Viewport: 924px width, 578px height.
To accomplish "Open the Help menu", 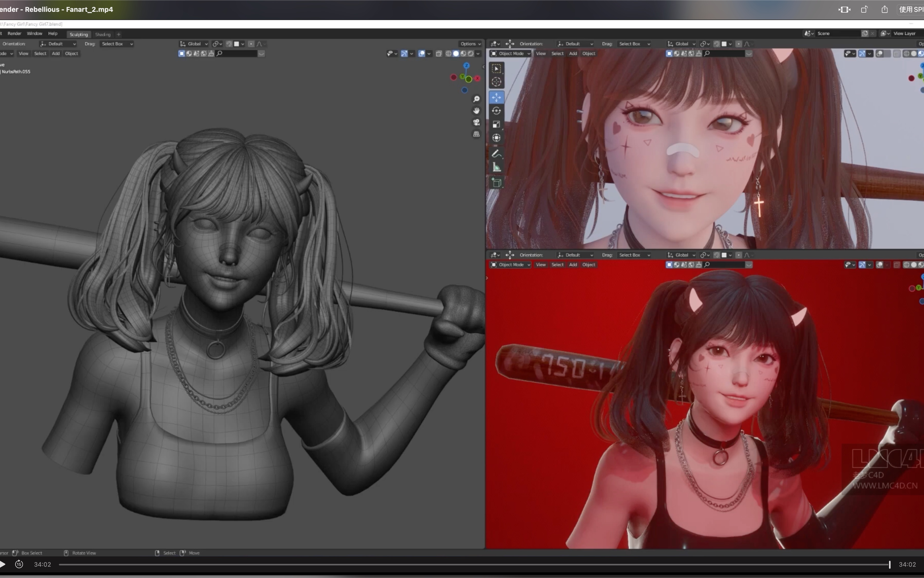I will coord(53,34).
